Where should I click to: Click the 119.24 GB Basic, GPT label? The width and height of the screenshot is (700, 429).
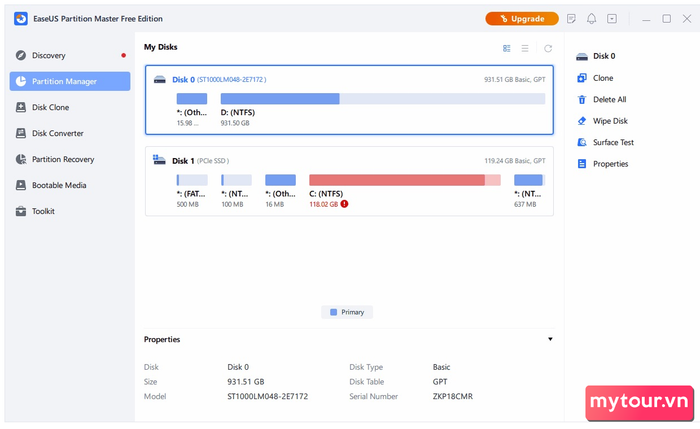(x=515, y=161)
